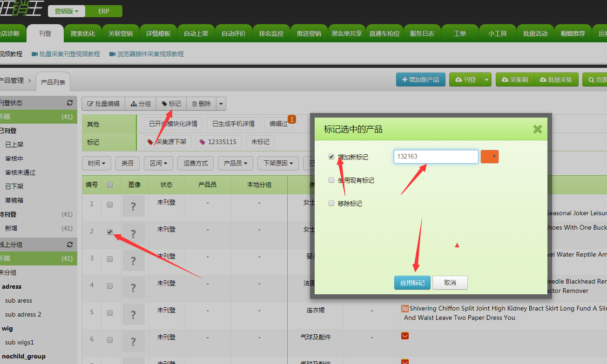Switch to ERP mode
Viewport: 607px width, 364px height.
click(x=104, y=11)
